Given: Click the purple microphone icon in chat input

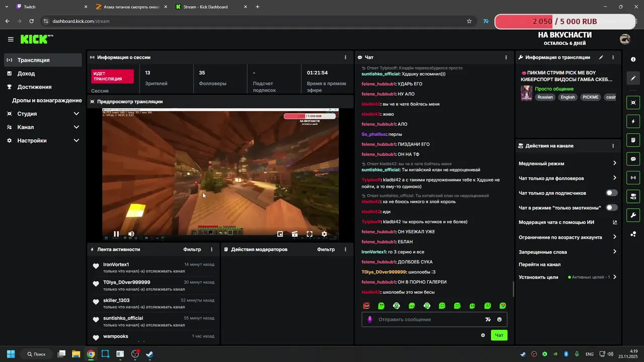Looking at the screenshot, I should click(x=370, y=319).
